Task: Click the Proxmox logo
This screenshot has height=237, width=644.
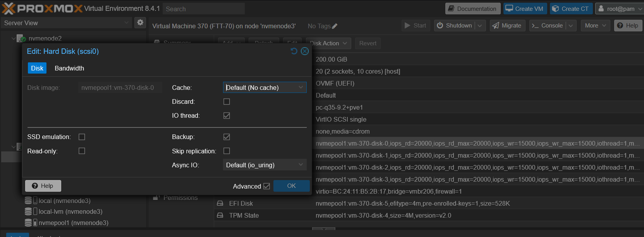Action: (42, 8)
